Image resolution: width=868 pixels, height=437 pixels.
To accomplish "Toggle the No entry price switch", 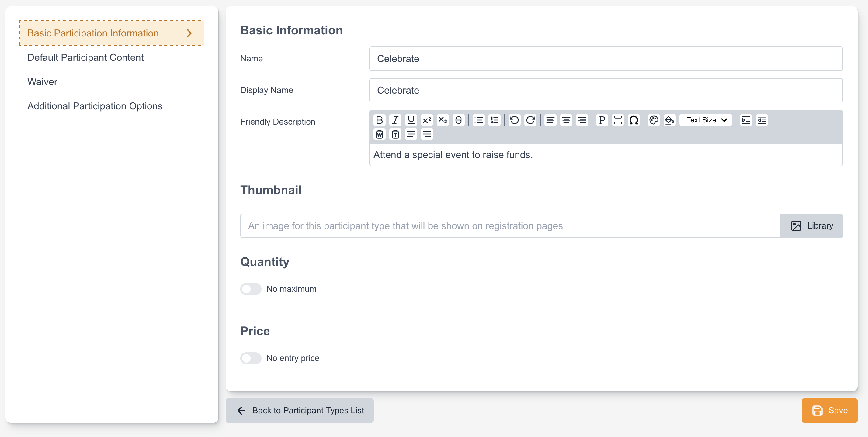I will [251, 358].
